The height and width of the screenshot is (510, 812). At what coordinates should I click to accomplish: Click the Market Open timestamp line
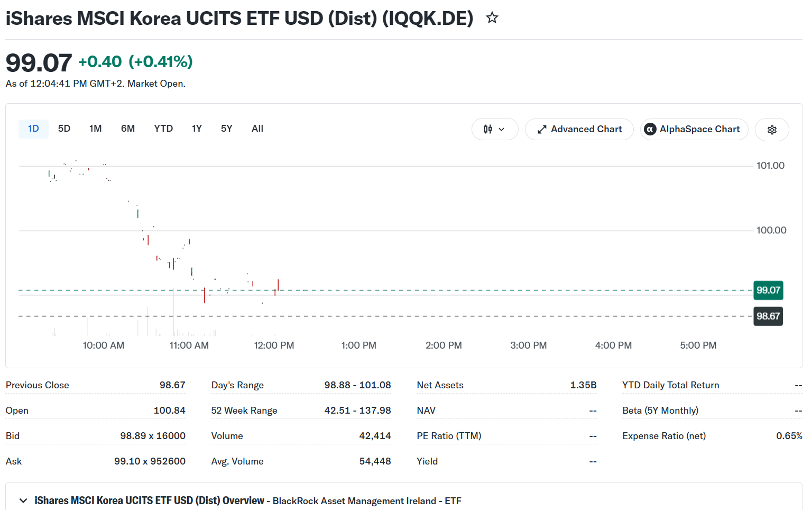[96, 84]
